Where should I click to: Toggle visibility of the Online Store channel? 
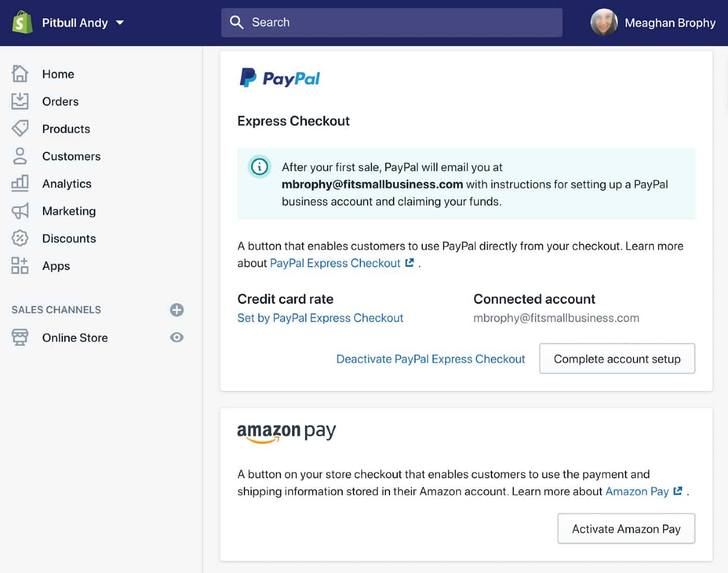(177, 337)
